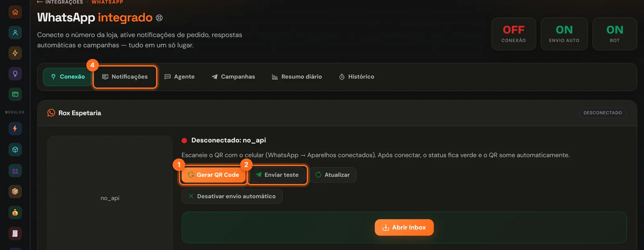
Task: Click the Rox Espetaria store name
Action: pyautogui.click(x=80, y=113)
